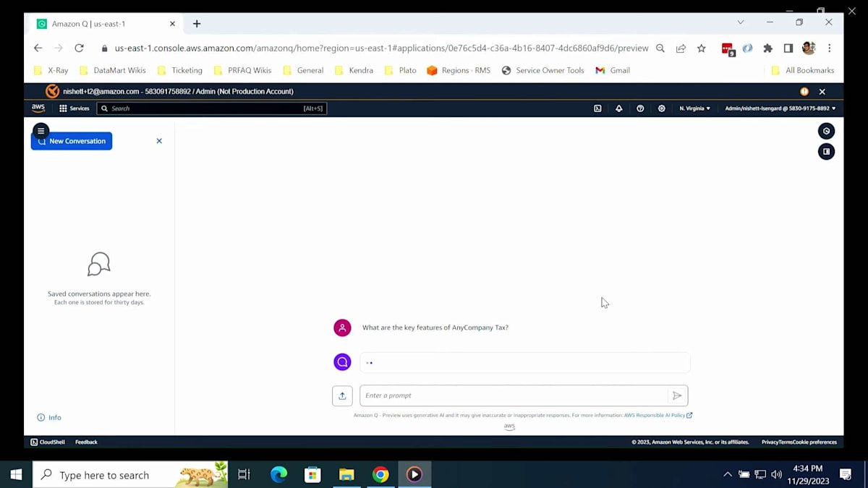Open the All Bookmarks folder

click(x=803, y=70)
